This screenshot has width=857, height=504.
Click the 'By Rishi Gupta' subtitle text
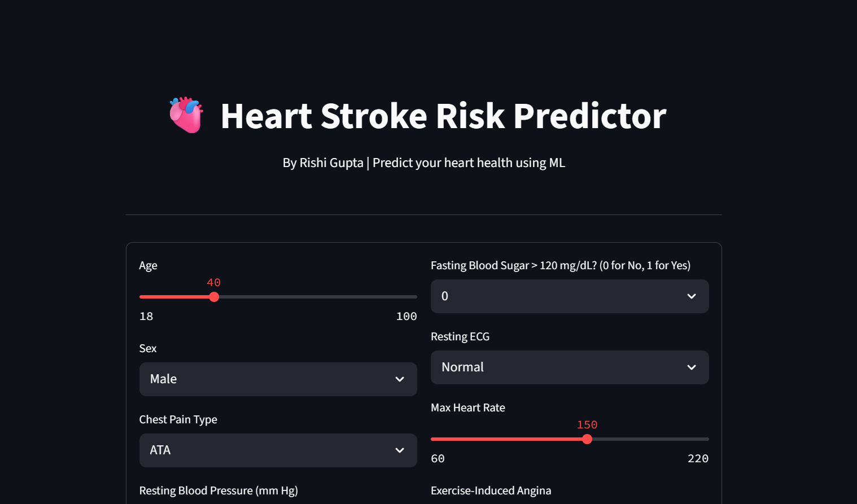click(323, 163)
